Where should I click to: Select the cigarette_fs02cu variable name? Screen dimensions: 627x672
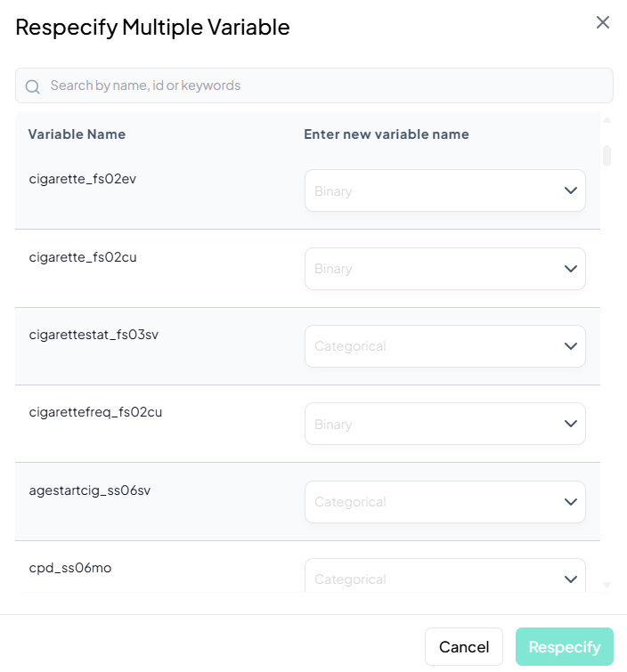[83, 257]
